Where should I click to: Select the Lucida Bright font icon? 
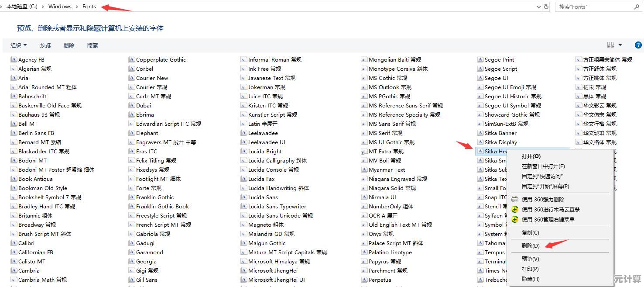point(244,151)
